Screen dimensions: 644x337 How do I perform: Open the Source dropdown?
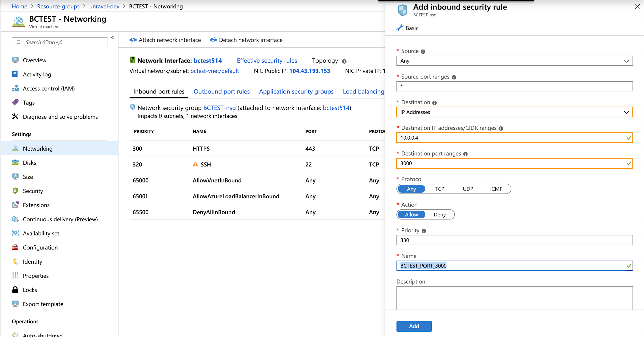point(514,61)
